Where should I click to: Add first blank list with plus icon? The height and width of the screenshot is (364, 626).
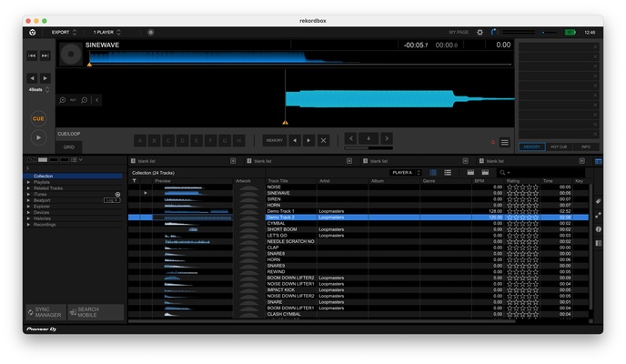click(233, 161)
